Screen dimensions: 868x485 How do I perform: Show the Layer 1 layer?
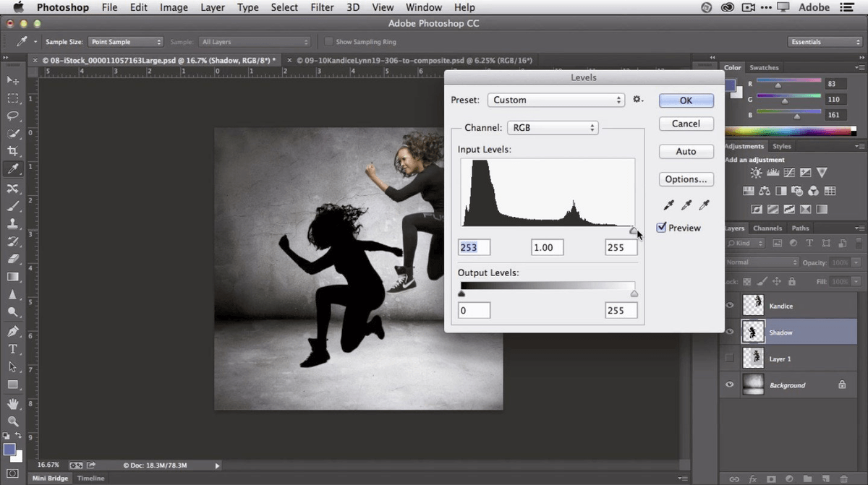pos(729,358)
